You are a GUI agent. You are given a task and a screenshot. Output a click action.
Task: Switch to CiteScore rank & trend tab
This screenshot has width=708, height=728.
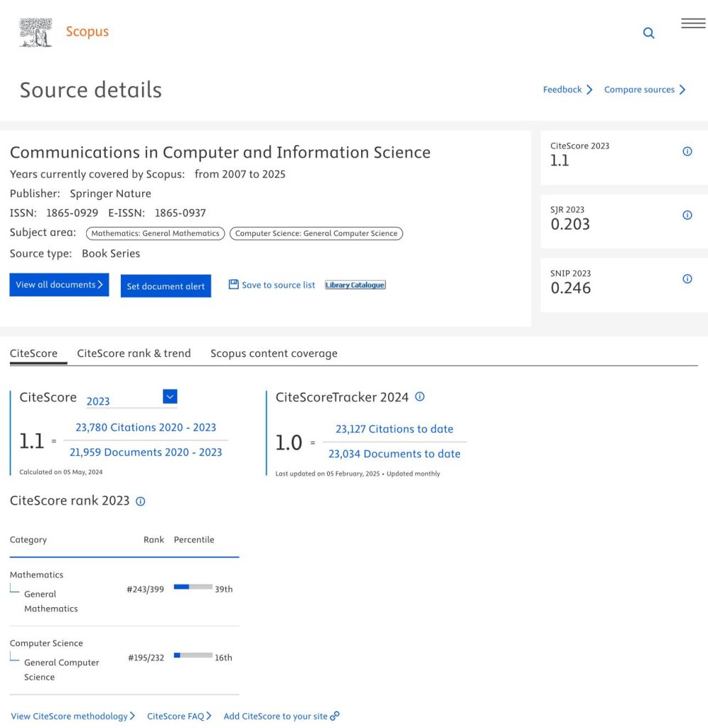pos(134,353)
